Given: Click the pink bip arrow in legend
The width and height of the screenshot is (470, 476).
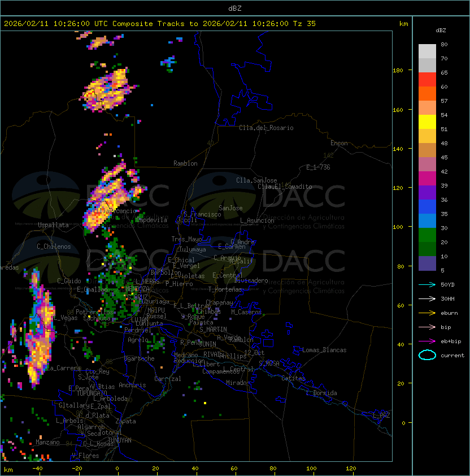Looking at the screenshot, I should point(427,327).
